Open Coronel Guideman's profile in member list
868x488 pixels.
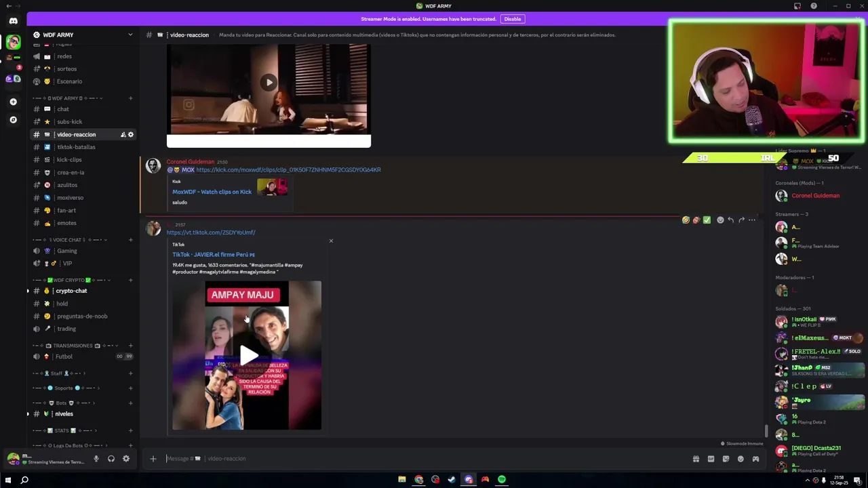(817, 196)
